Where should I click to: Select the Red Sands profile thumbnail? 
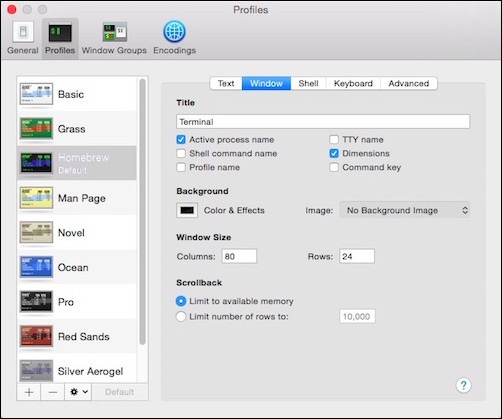[36, 336]
